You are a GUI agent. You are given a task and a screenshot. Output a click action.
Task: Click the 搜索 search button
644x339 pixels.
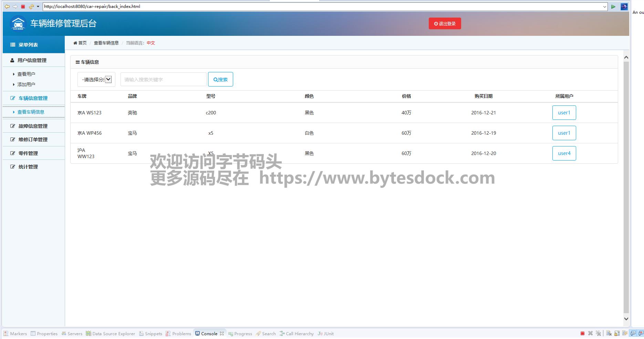pyautogui.click(x=220, y=80)
